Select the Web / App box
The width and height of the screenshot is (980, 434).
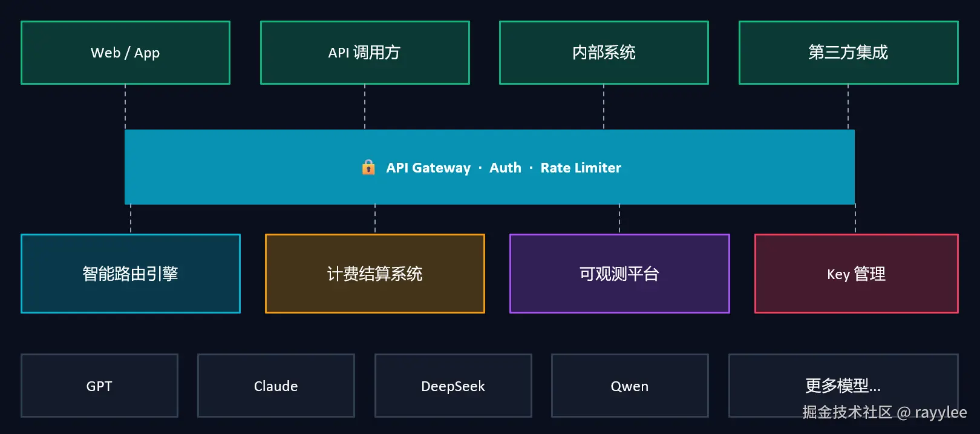pos(125,53)
